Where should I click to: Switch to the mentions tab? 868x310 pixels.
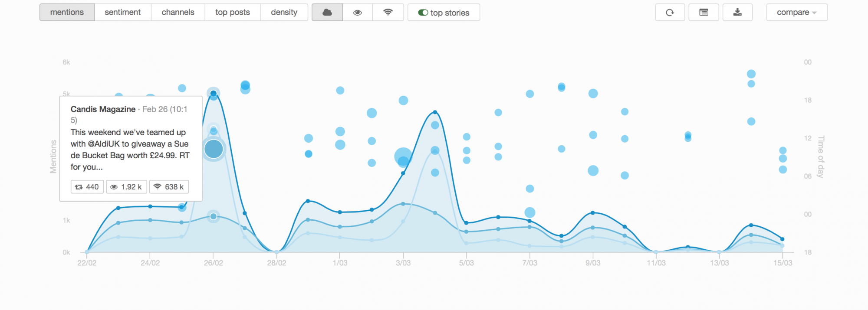[67, 13]
